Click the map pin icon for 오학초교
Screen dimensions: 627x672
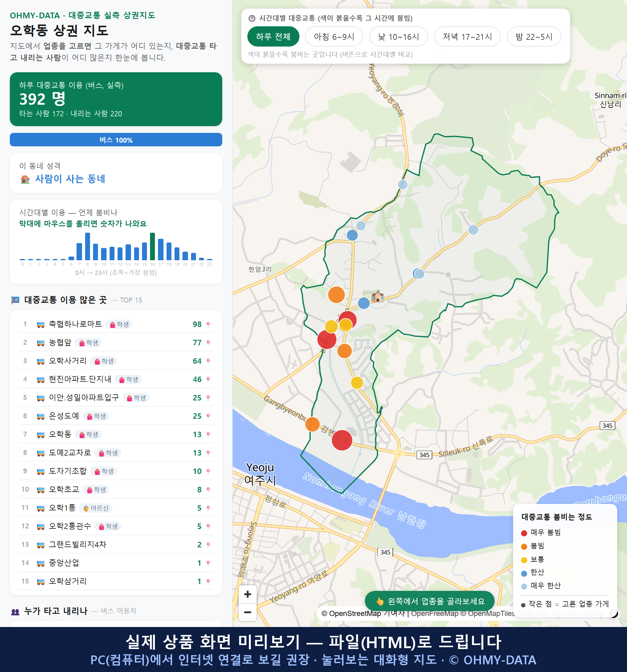click(208, 490)
